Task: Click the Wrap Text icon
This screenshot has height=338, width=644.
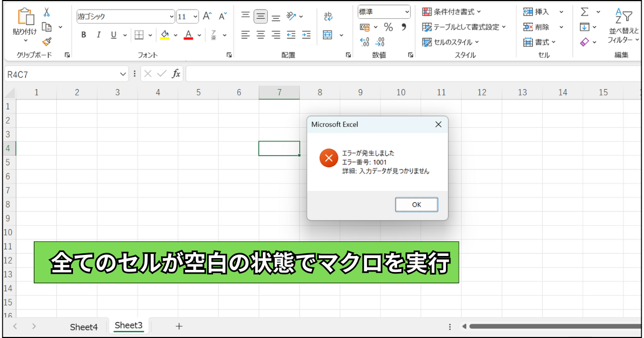Action: pos(328,16)
